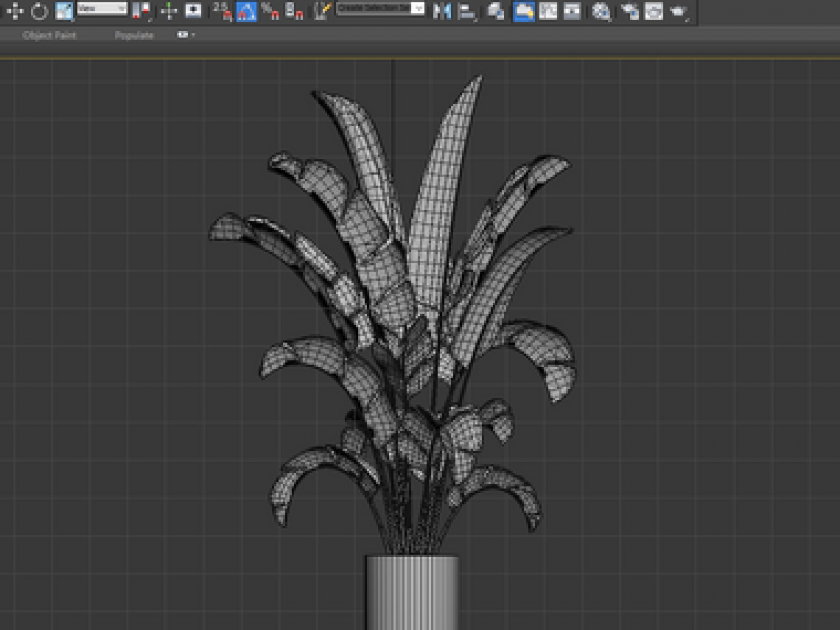Select the Move tool

pyautogui.click(x=14, y=10)
